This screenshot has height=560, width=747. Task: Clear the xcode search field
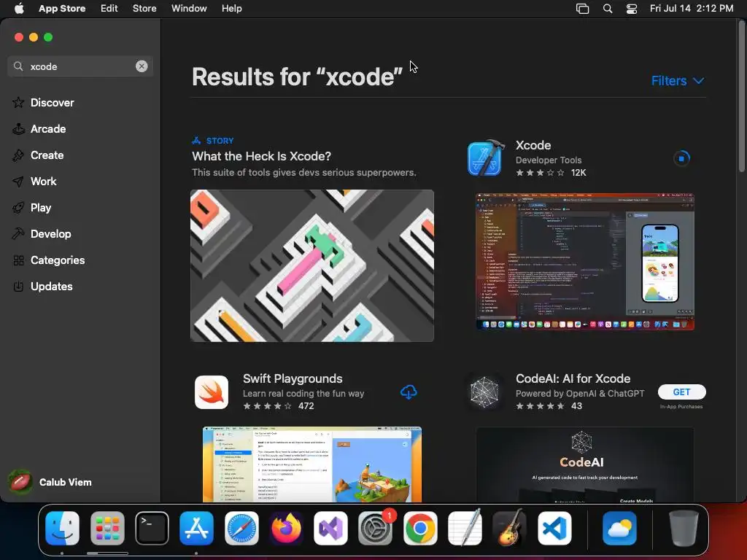[142, 66]
